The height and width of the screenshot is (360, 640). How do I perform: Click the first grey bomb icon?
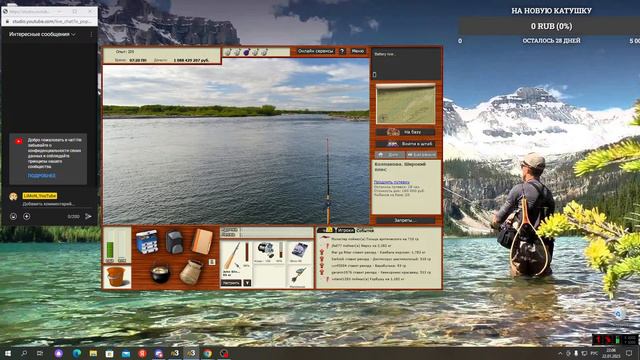228,52
